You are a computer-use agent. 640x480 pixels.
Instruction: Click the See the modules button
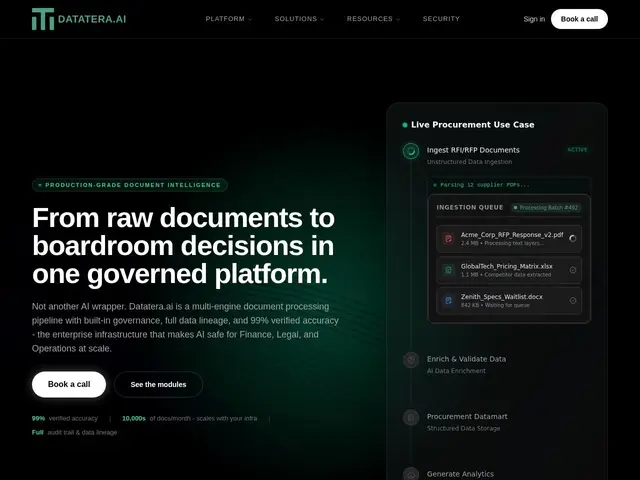coord(158,384)
